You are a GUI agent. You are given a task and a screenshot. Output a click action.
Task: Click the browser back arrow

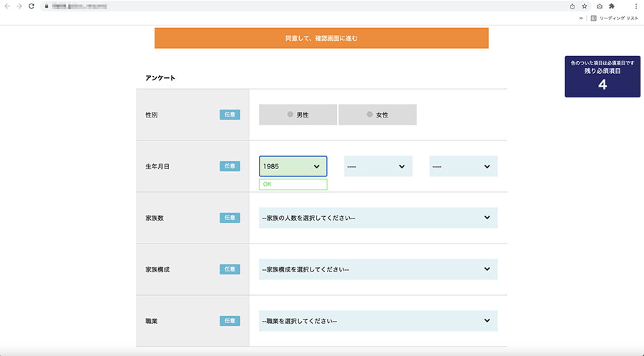tap(7, 6)
